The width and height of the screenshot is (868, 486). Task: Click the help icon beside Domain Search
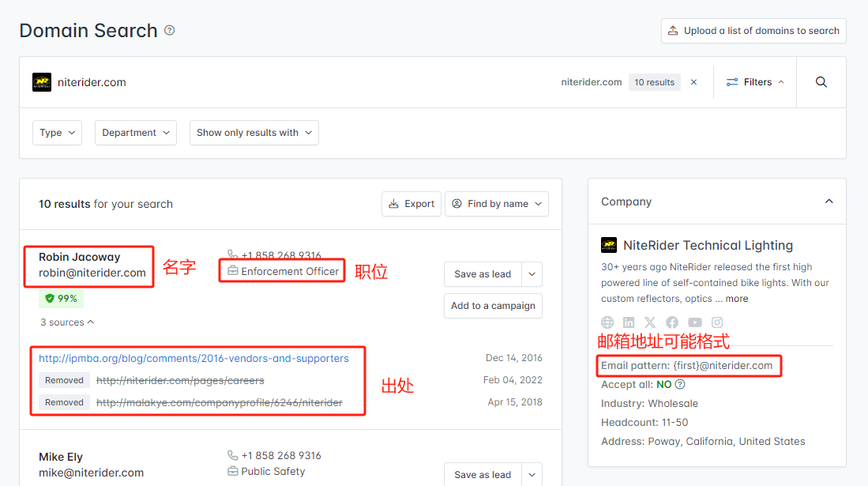tap(169, 31)
